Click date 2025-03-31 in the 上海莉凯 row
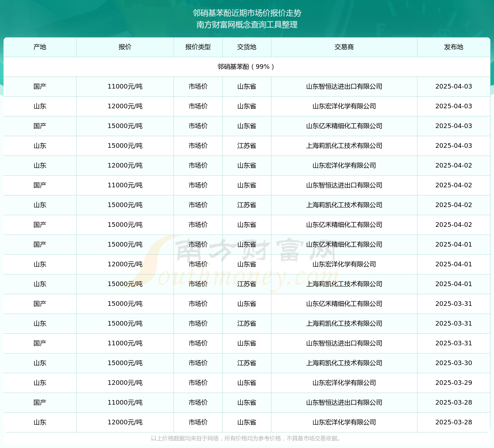This screenshot has height=448, width=494. point(454,323)
